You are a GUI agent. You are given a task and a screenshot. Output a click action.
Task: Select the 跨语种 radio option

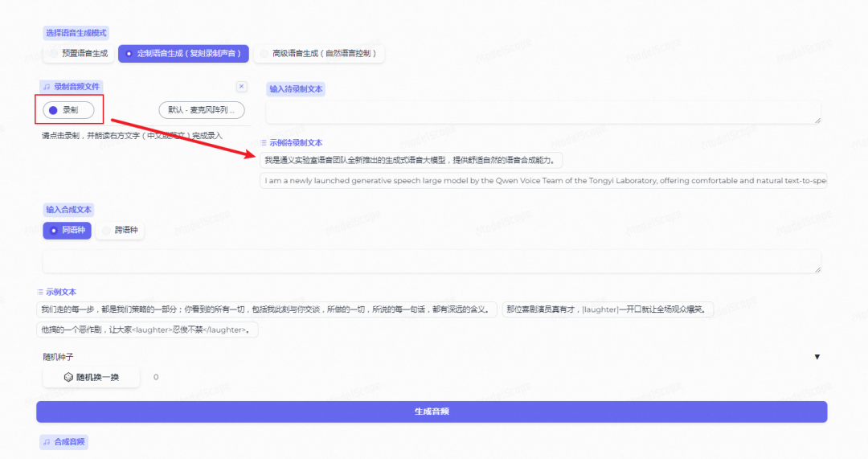click(120, 231)
